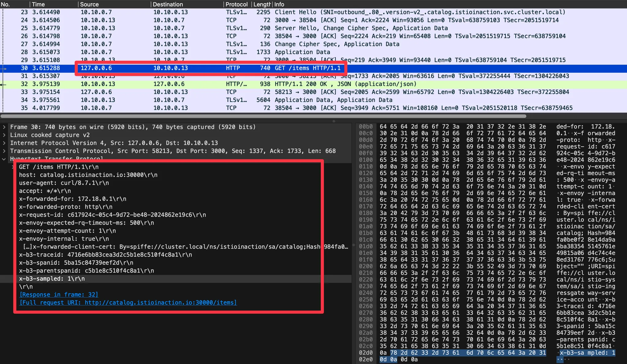Click hex offset 02d0 row in bytes pane
Screen dimensions: 627x364
[x=366, y=353]
